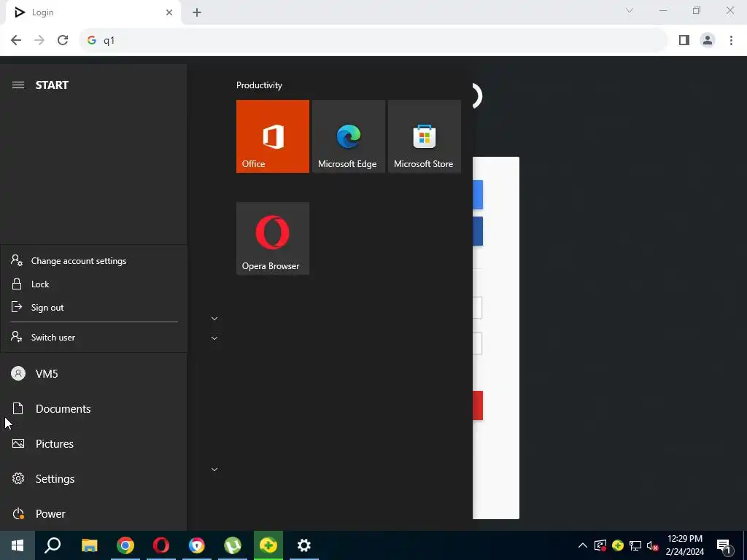Reload the Login page in Chrome

[x=63, y=41]
